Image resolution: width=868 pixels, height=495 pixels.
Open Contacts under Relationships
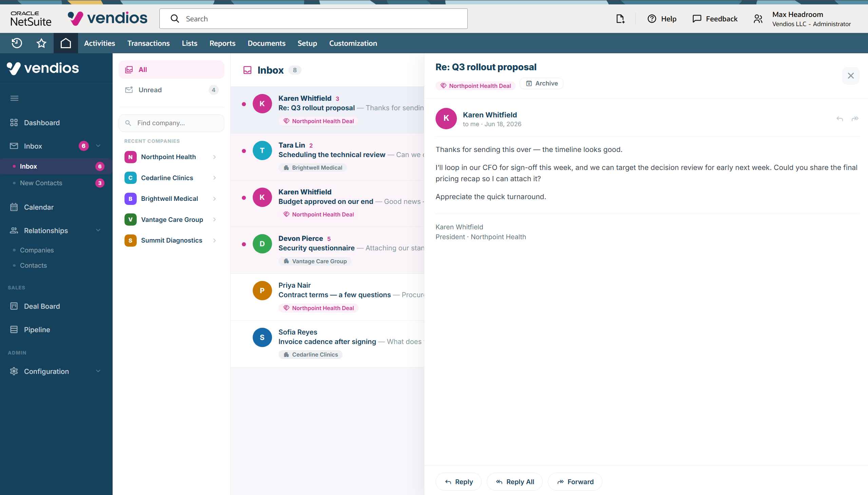click(33, 266)
